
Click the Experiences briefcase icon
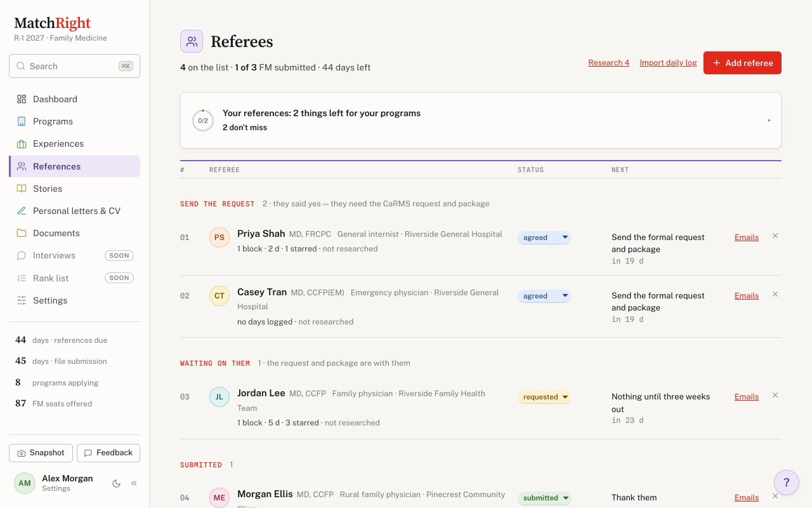22,144
